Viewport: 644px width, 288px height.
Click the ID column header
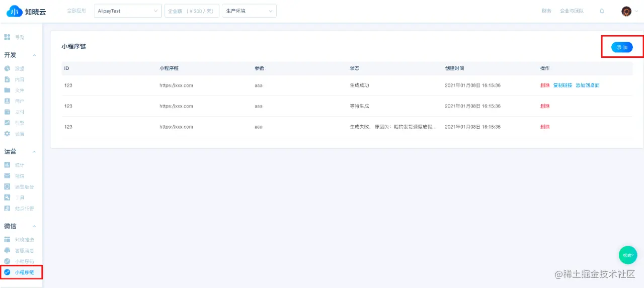point(66,68)
